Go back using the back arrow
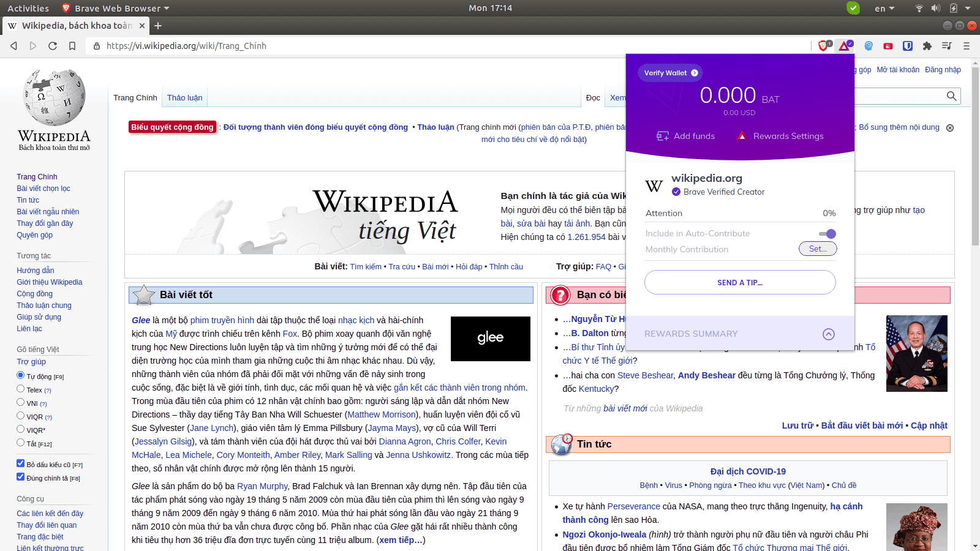 tap(13, 46)
